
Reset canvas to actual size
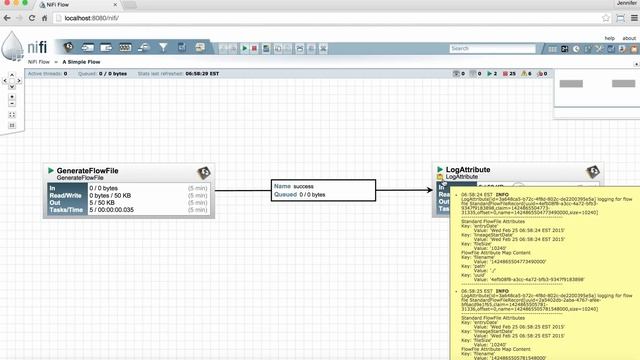click(x=12, y=126)
